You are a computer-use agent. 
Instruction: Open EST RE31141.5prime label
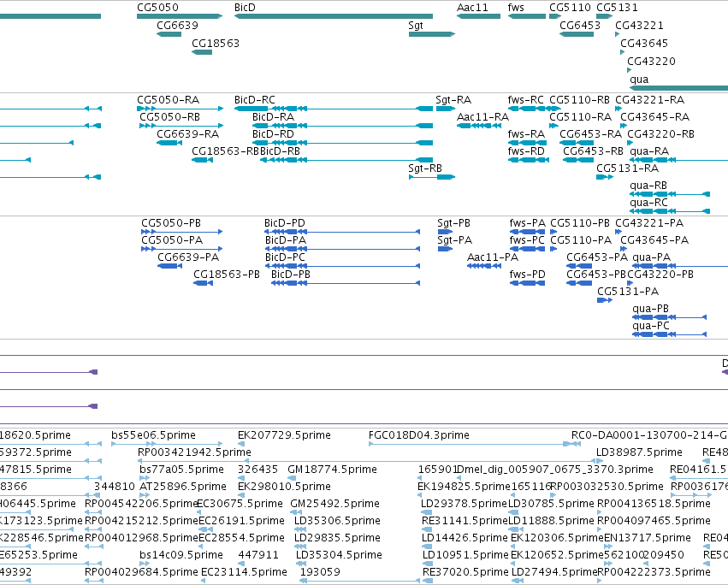point(465,521)
